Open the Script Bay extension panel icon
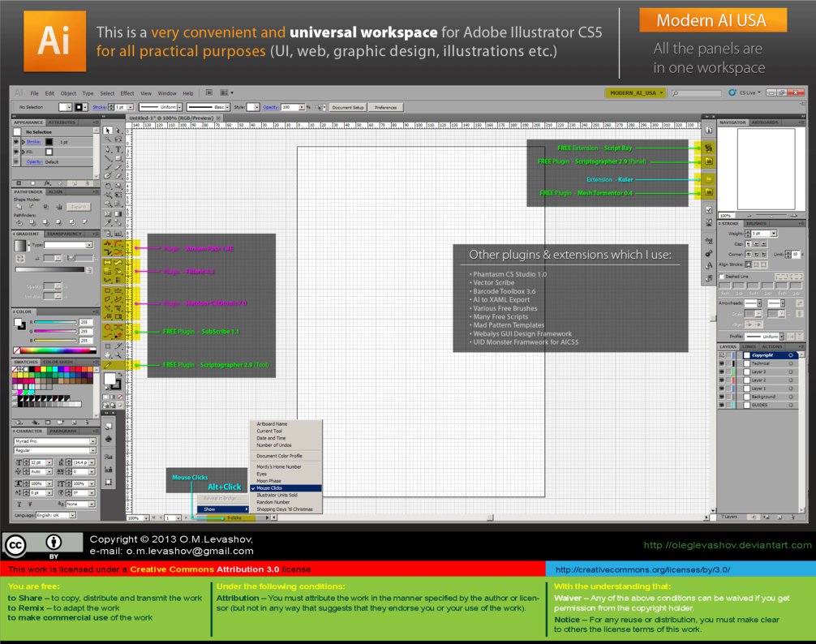Viewport: 816px width, 644px height. [708, 148]
